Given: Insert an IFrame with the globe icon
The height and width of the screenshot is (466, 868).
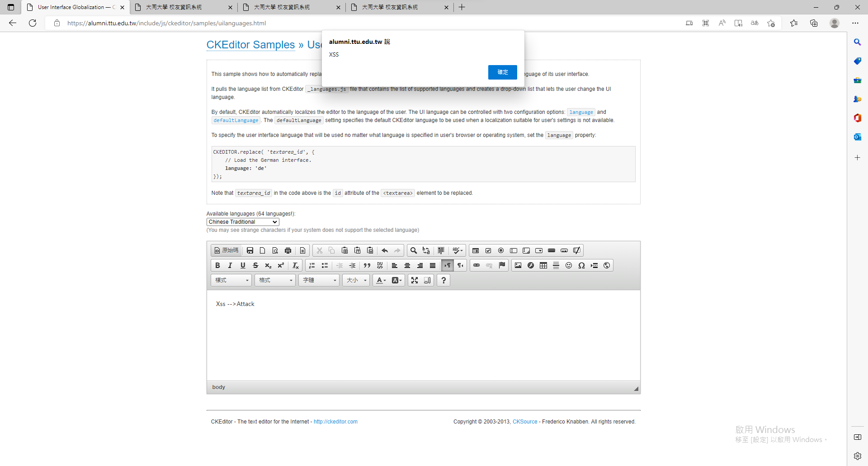Looking at the screenshot, I should 607,265.
